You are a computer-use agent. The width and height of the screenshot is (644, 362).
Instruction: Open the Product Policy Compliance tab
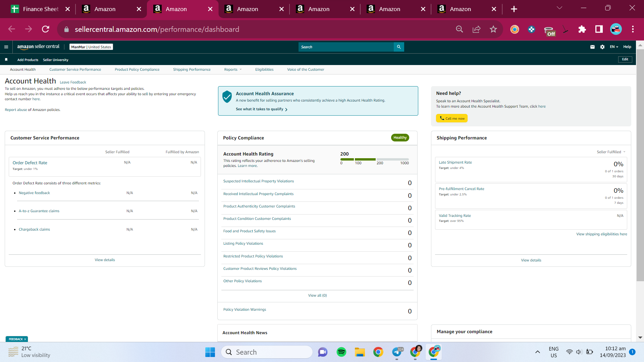click(x=137, y=69)
